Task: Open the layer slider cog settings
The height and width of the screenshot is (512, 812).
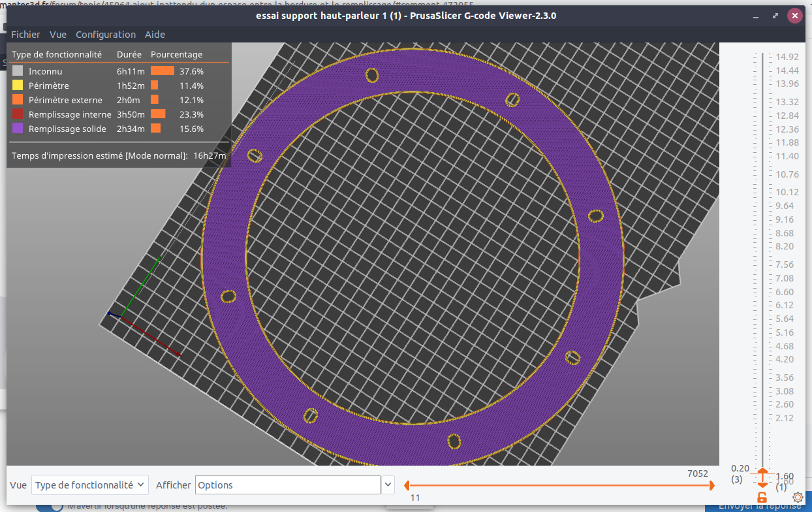Action: pos(797,498)
